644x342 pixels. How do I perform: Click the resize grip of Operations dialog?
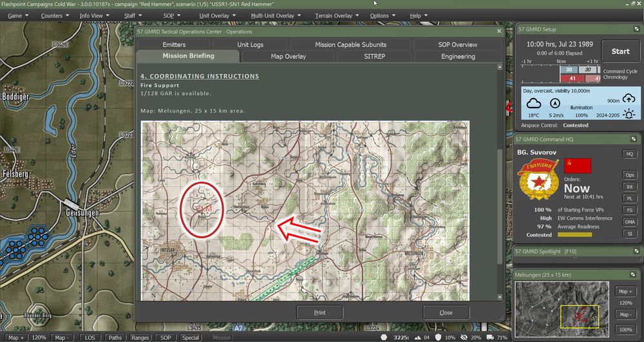click(x=502, y=318)
